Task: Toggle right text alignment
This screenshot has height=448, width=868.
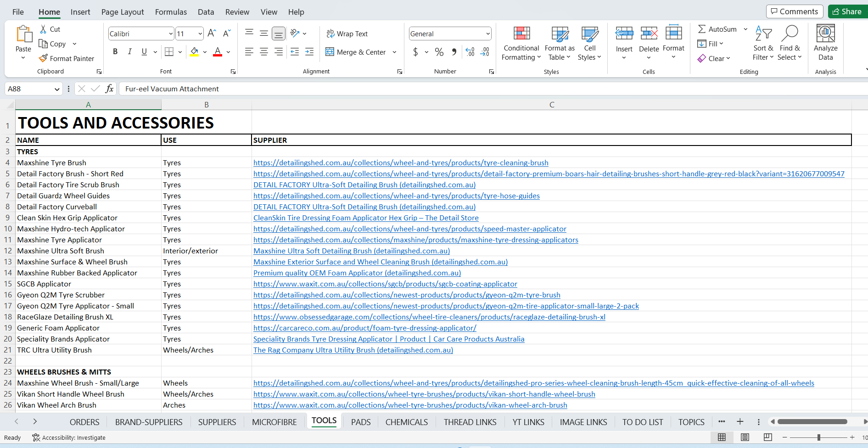Action: pyautogui.click(x=279, y=52)
